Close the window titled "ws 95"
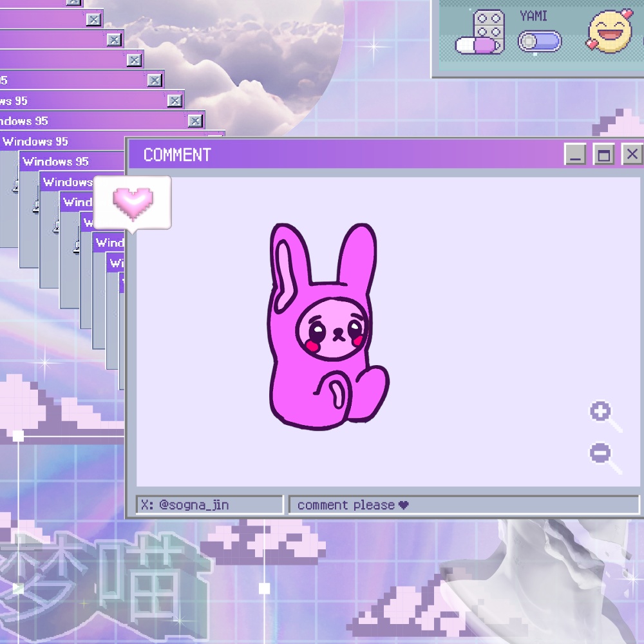This screenshot has width=644, height=644. pyautogui.click(x=175, y=100)
